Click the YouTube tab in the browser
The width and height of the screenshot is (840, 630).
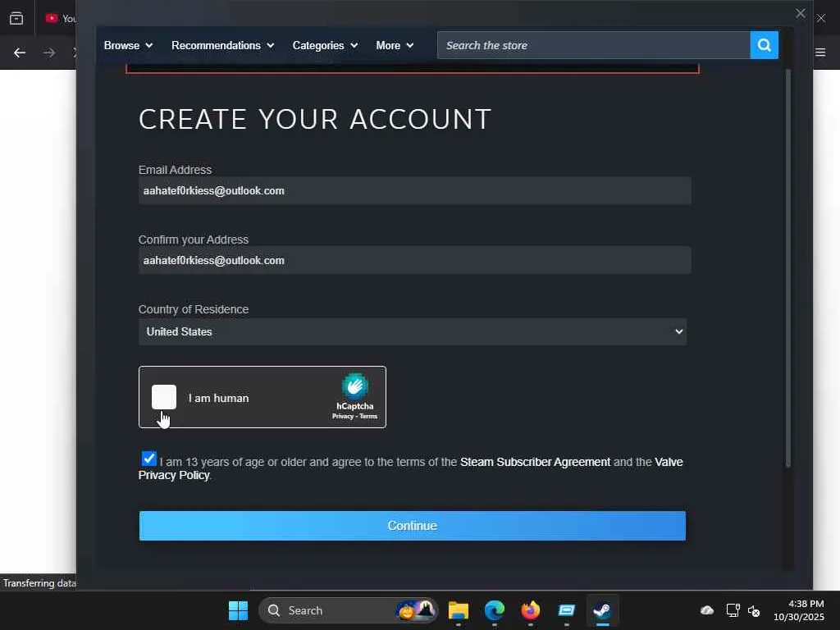(60, 19)
